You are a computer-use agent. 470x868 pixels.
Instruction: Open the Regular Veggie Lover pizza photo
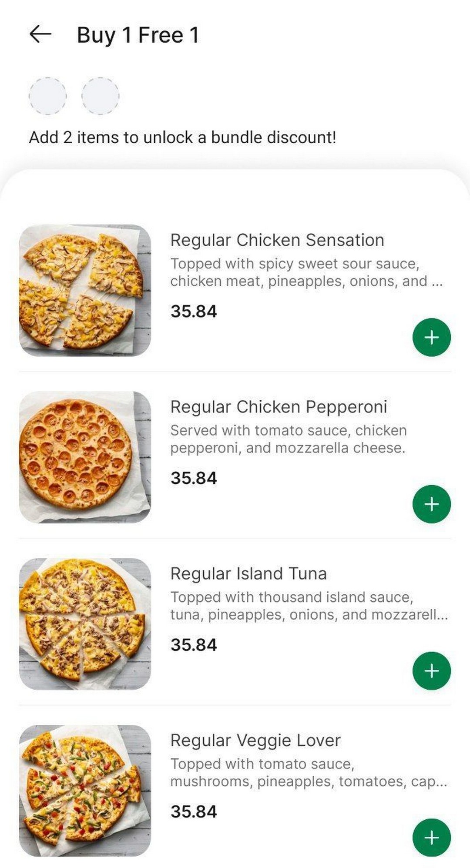pos(85,790)
